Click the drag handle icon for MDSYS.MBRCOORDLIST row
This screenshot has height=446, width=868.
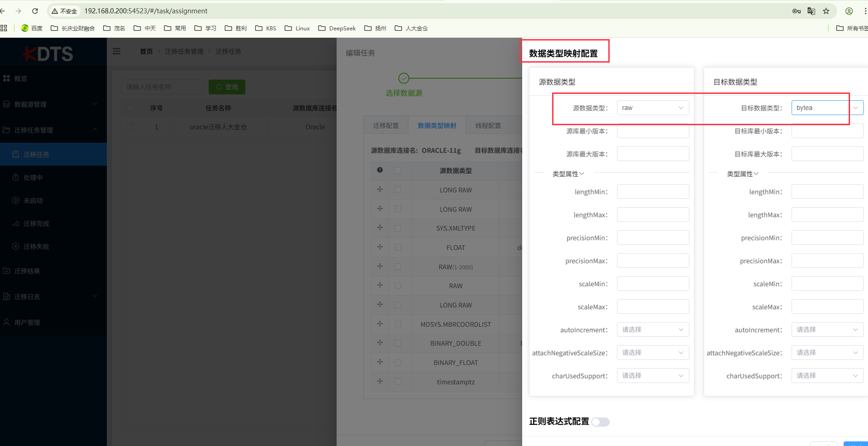tap(380, 324)
